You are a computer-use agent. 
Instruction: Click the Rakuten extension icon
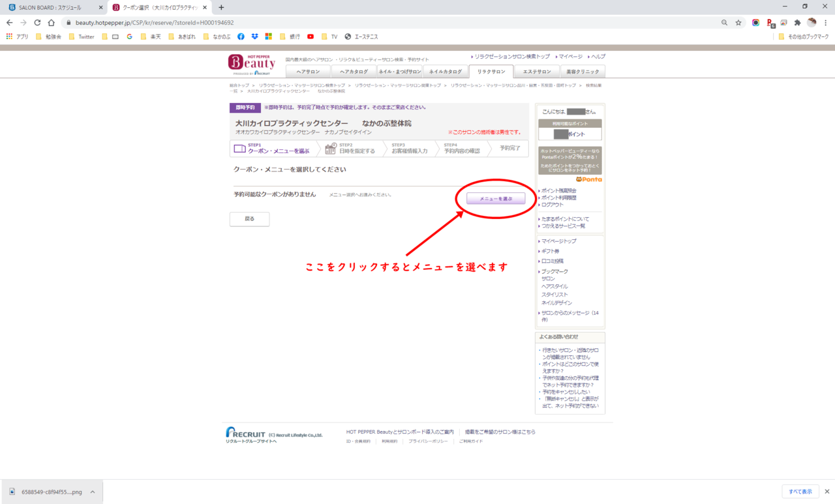(770, 22)
